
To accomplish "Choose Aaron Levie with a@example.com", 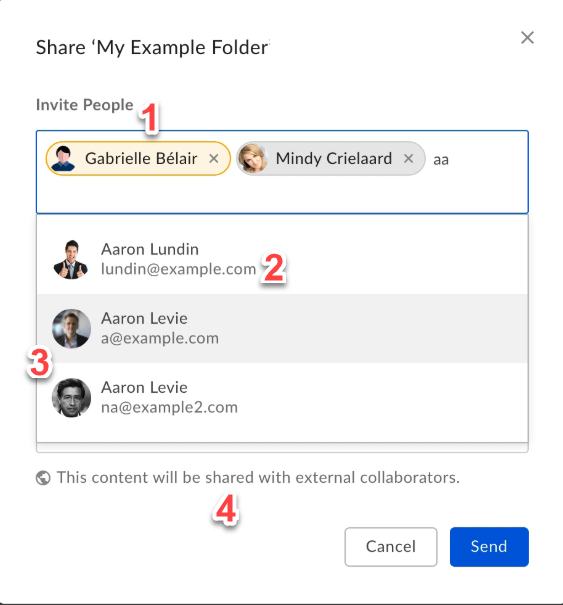I will pyautogui.click(x=282, y=328).
